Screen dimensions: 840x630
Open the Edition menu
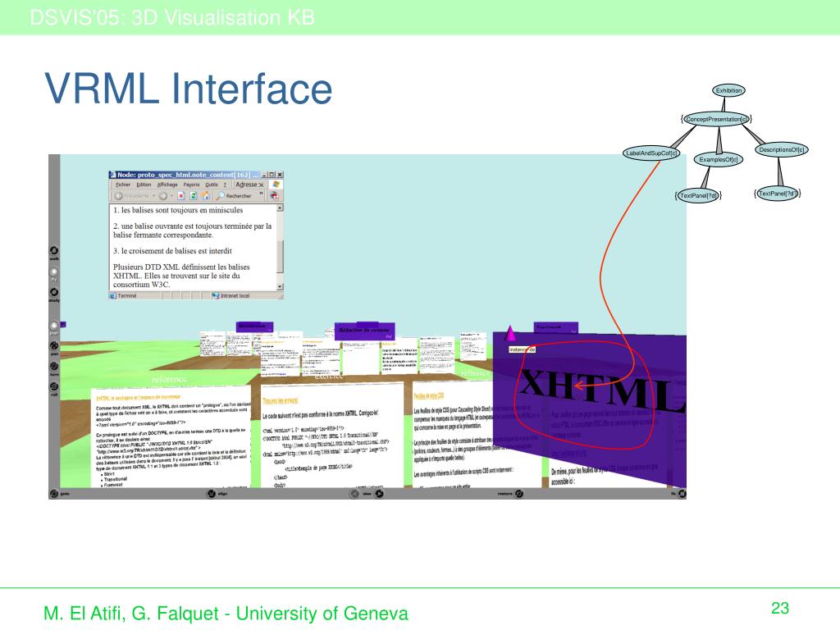tap(144, 185)
